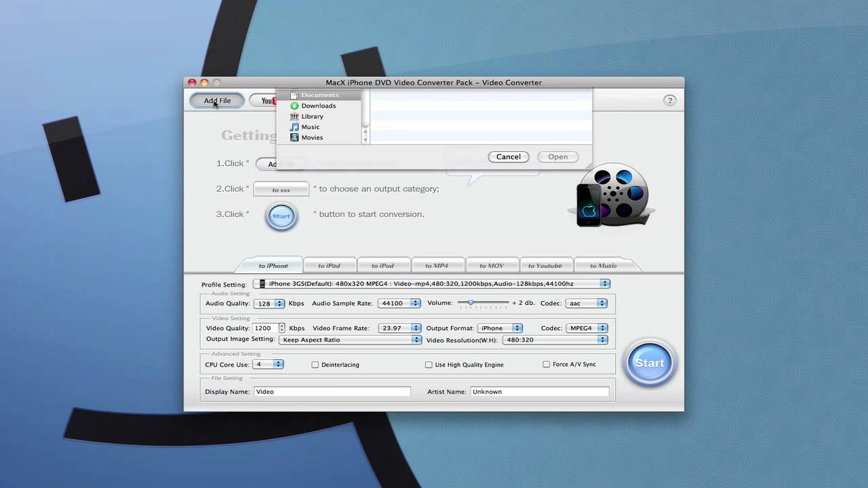Close the Video Converter window

(192, 83)
